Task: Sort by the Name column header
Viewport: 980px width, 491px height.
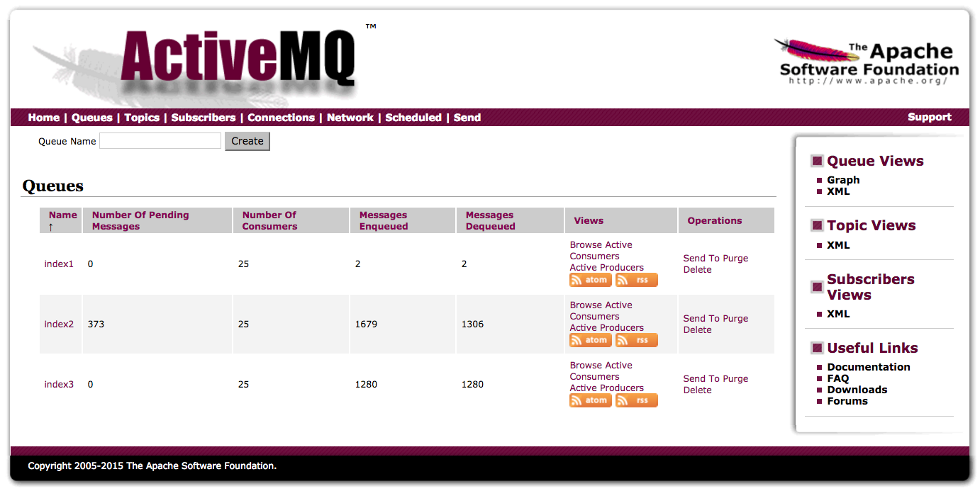Action: click(x=63, y=215)
